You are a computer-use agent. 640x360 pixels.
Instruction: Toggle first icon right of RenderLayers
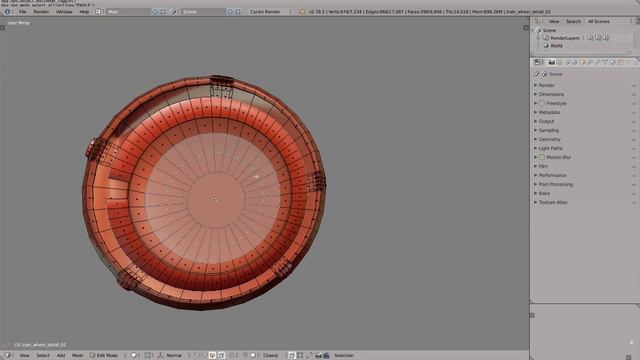(590, 38)
